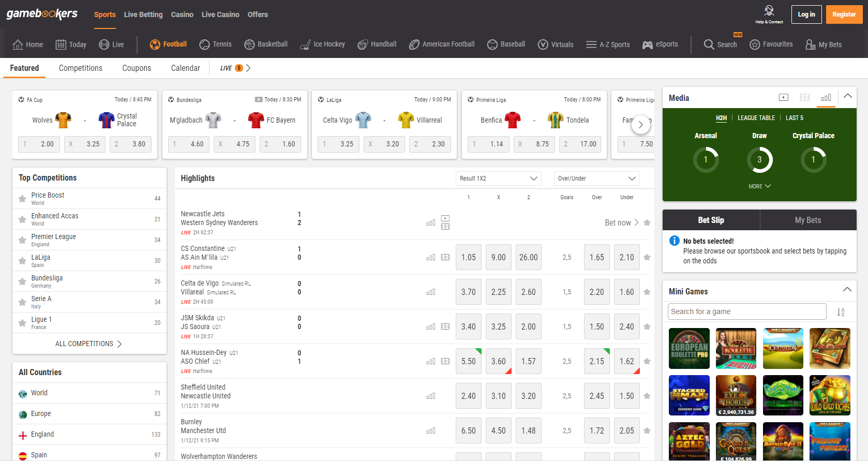Click the Register button
The image size is (868, 461).
tap(844, 14)
